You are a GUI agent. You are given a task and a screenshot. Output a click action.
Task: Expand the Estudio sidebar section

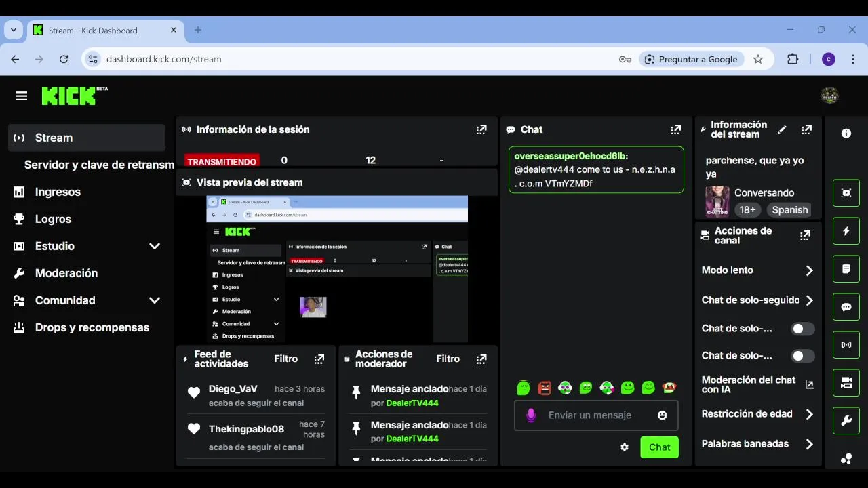(155, 246)
